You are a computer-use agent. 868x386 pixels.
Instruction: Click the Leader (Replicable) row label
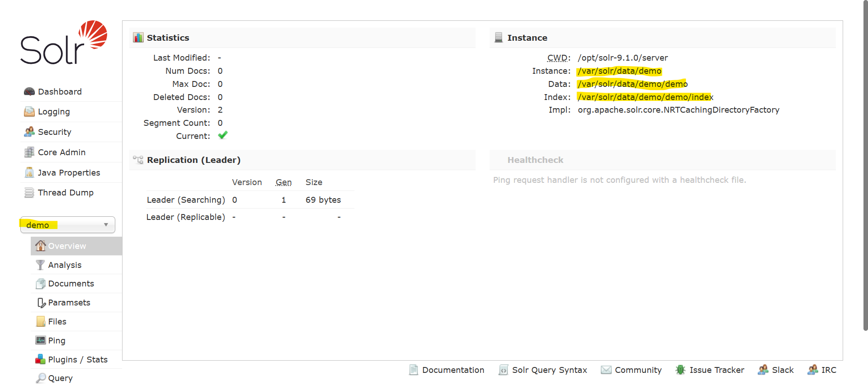point(186,217)
